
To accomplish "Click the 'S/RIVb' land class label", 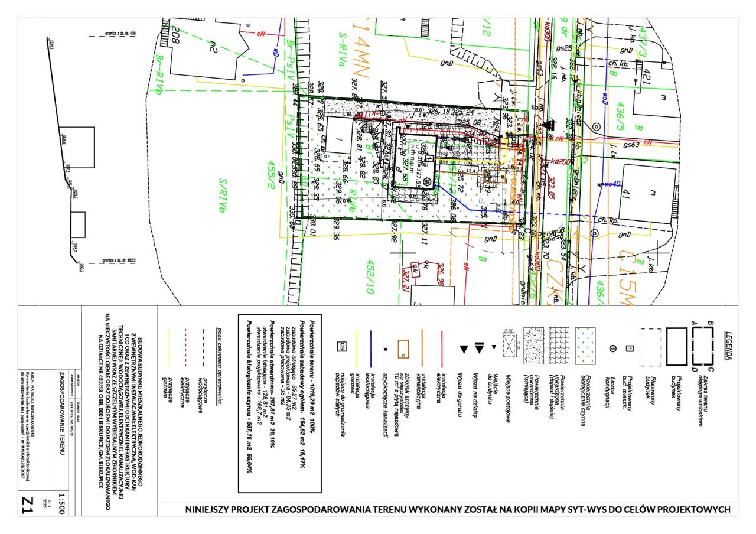I will click(x=224, y=194).
